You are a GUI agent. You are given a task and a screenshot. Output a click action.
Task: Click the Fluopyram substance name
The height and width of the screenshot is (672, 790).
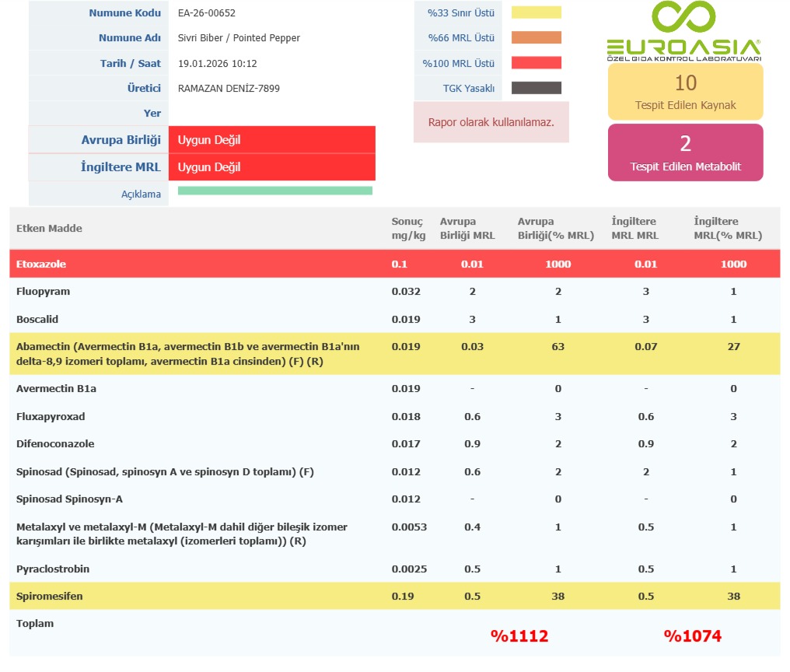[x=43, y=292]
